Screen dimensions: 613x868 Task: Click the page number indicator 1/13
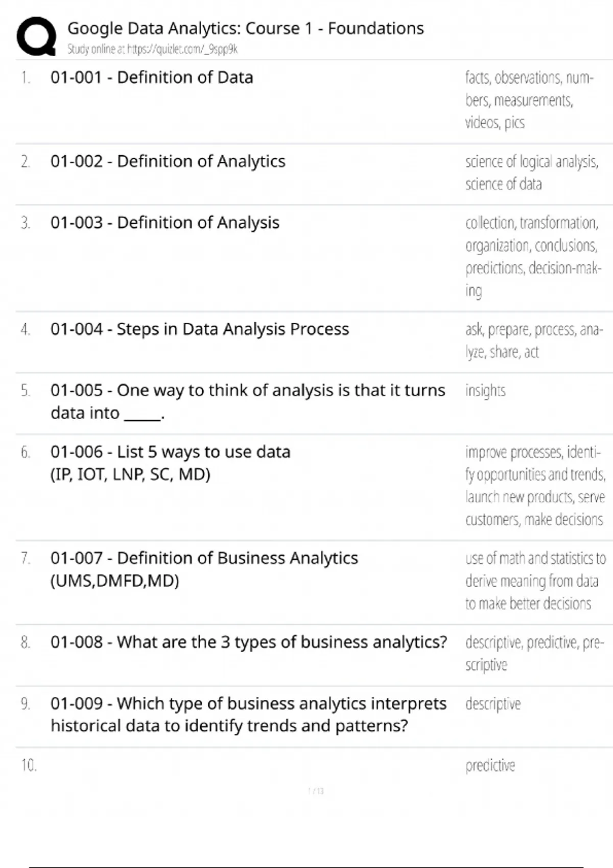click(x=316, y=791)
